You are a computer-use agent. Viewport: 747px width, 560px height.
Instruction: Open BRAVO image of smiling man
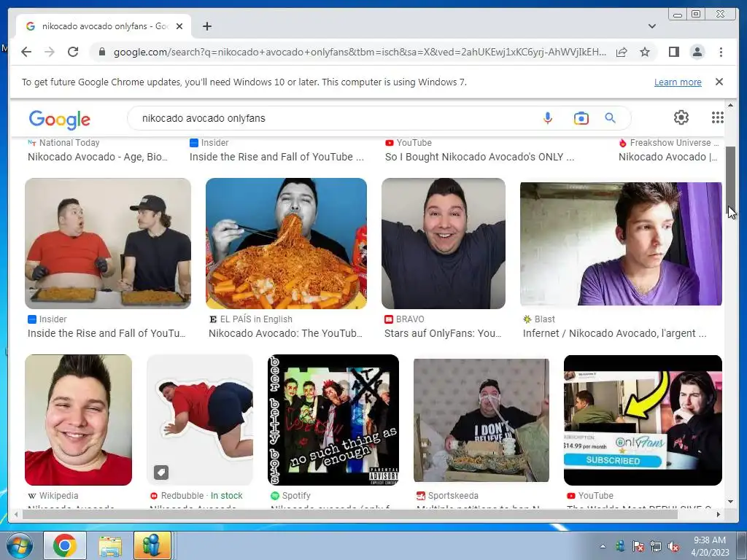pos(443,244)
